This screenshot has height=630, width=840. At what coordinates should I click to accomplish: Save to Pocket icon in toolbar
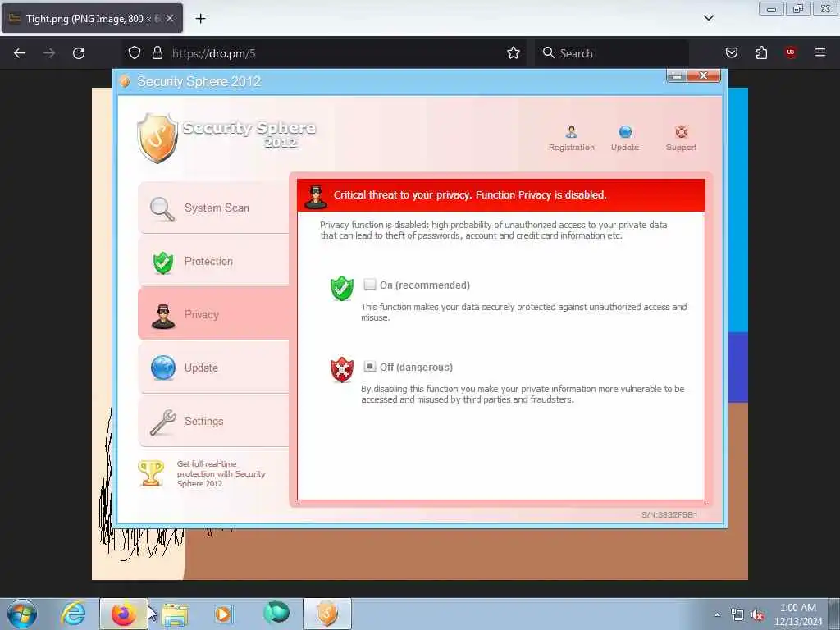pyautogui.click(x=731, y=53)
